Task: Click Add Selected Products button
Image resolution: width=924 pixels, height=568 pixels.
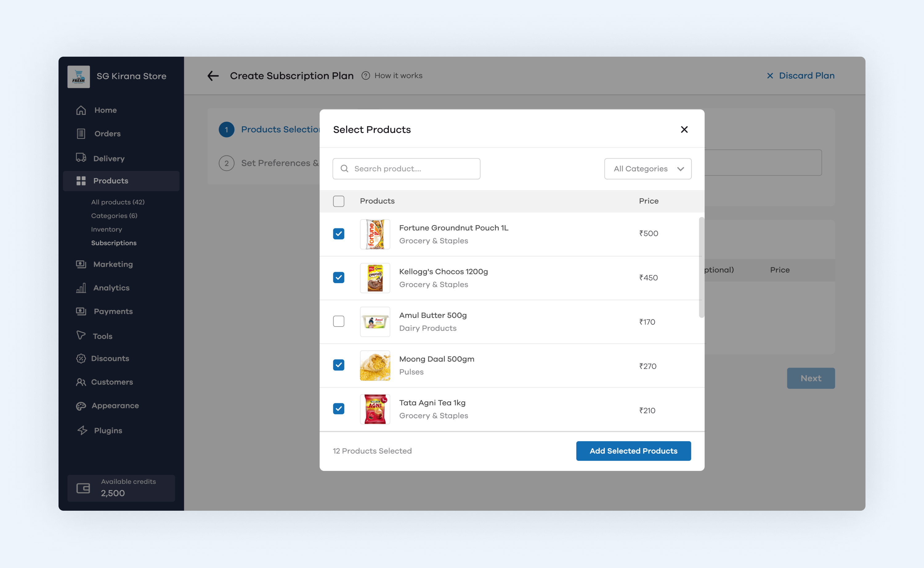Action: [x=633, y=451]
